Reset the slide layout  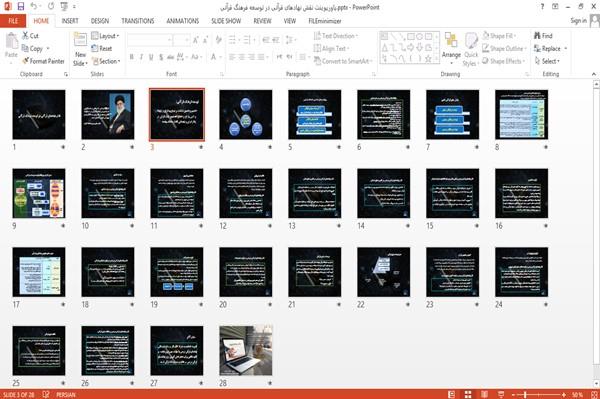click(102, 48)
